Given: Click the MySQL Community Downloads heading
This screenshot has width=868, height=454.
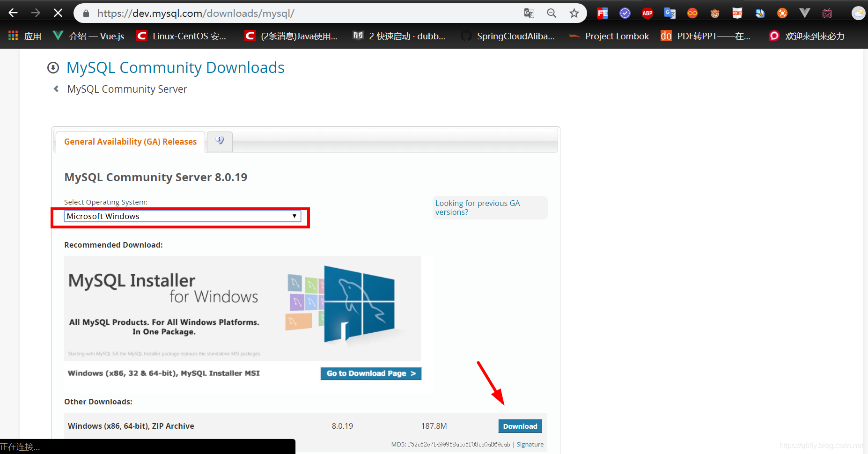Looking at the screenshot, I should coord(176,68).
